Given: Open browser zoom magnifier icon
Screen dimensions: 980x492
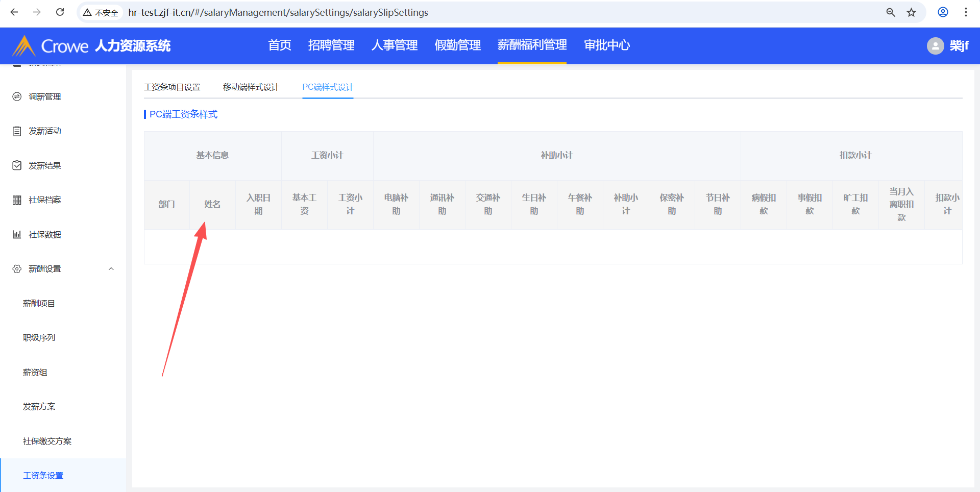Looking at the screenshot, I should click(x=891, y=12).
